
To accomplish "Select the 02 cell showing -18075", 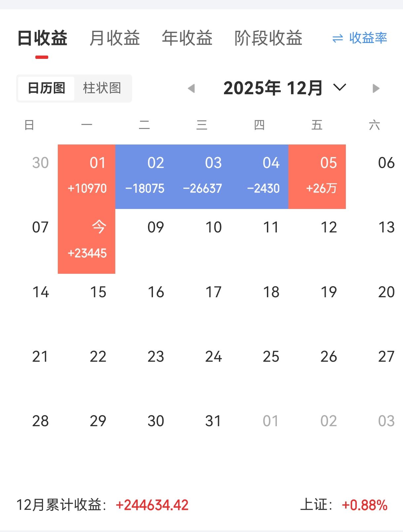I will click(144, 177).
